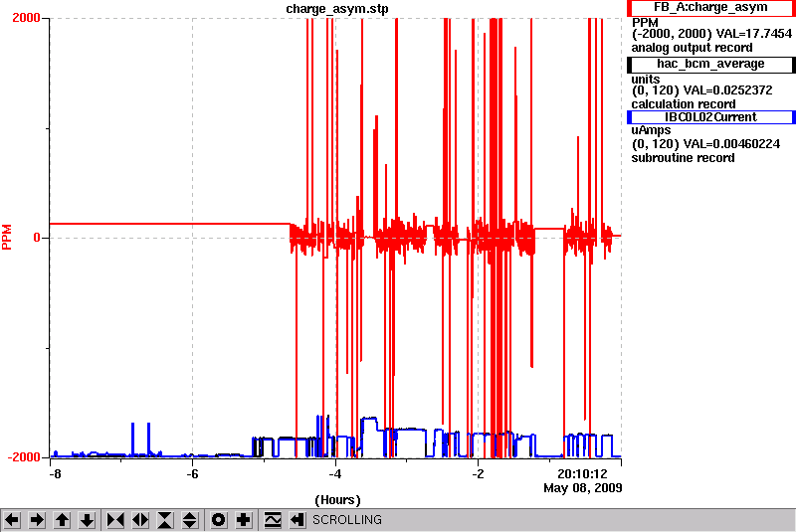This screenshot has width=796, height=532.
Task: Click the -8 hours x-axis label
Action: pos(55,474)
